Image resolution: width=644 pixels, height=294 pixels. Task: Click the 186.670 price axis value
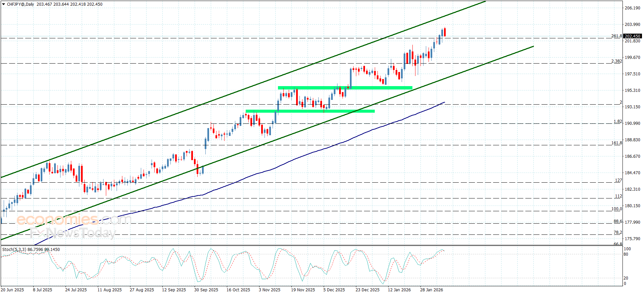[x=632, y=156]
